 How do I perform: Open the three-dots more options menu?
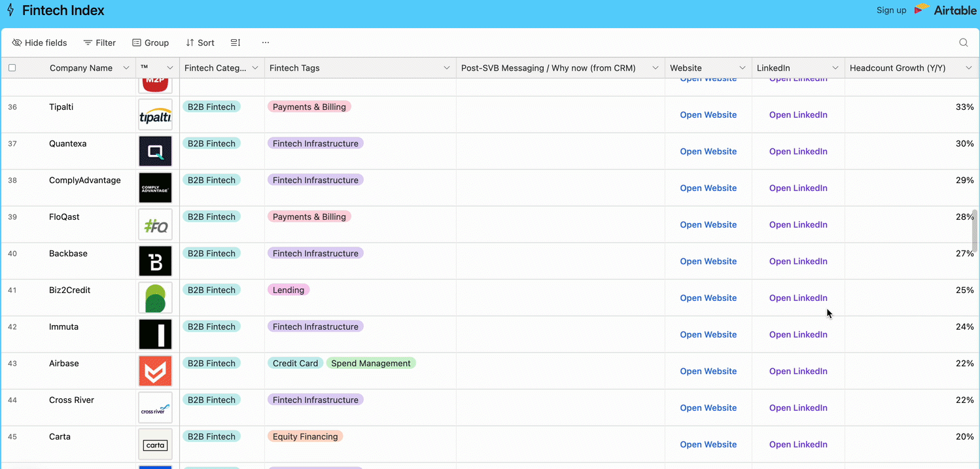tap(266, 43)
